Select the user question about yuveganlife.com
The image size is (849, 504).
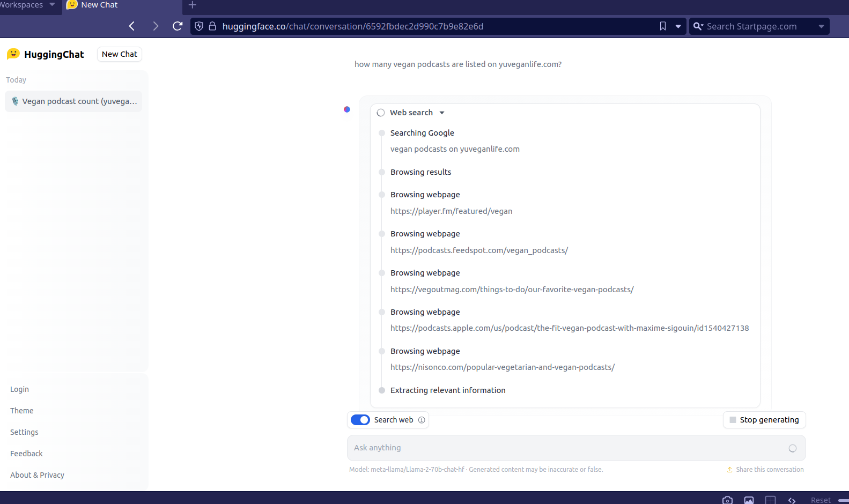coord(458,64)
